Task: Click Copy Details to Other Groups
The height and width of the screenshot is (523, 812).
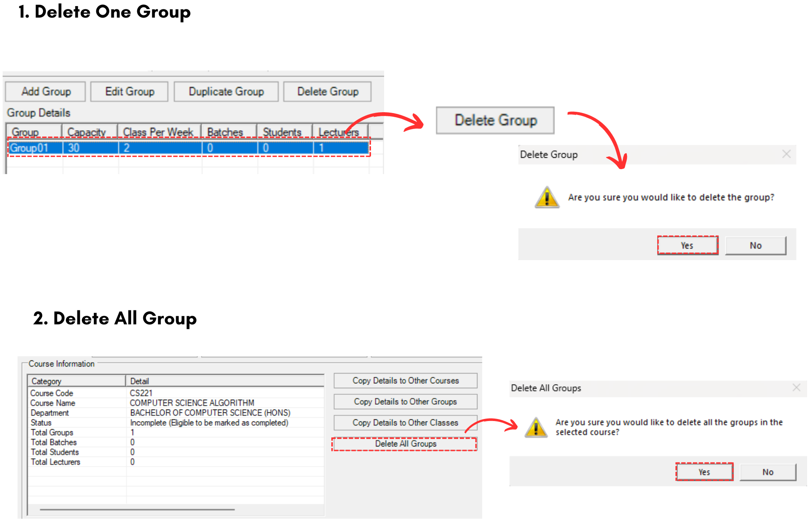Action: (x=405, y=402)
